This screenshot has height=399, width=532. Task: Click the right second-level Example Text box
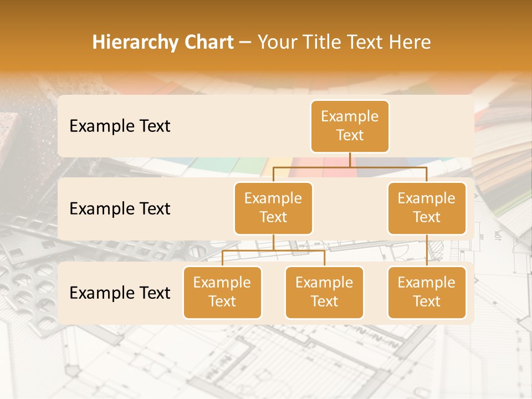[427, 208]
